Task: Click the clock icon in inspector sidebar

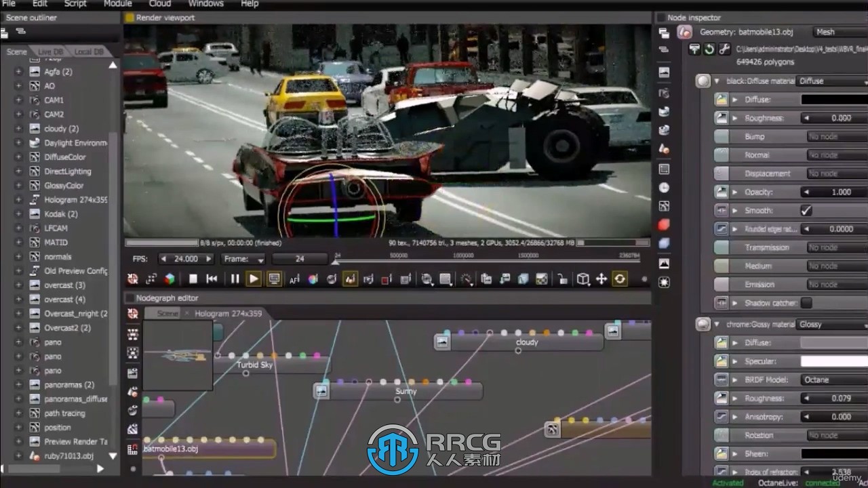Action: (x=664, y=188)
